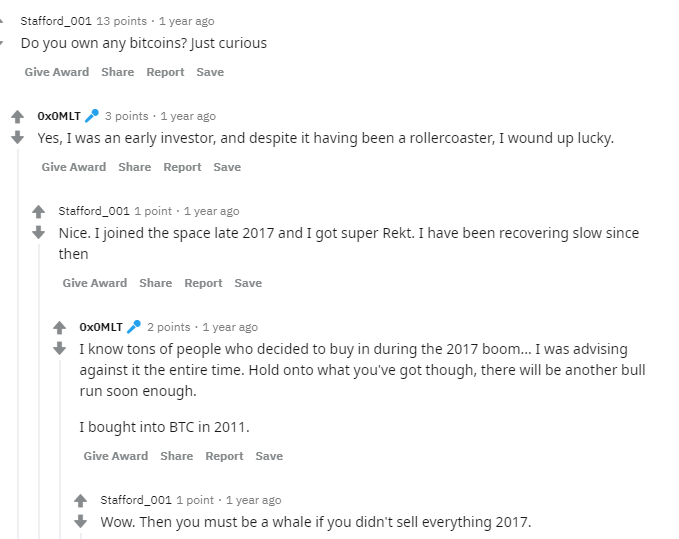Share the 'Do you own any bitcoins' comment

[117, 72]
